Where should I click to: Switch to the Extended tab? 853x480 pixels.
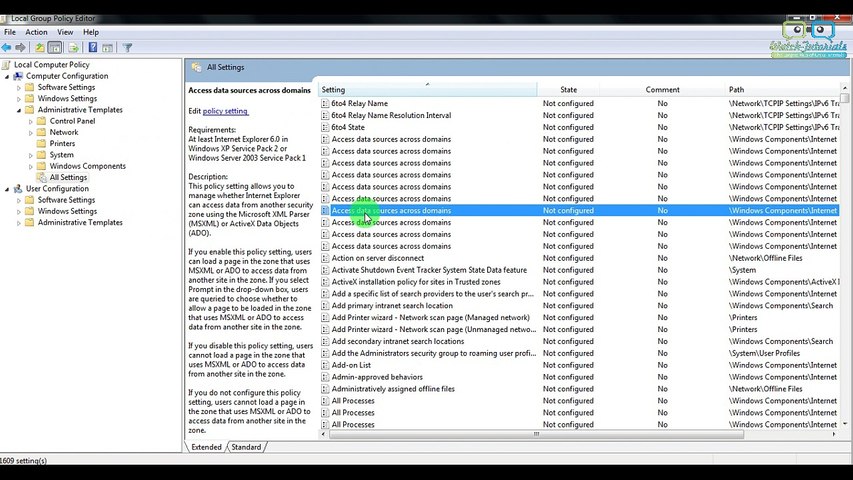pyautogui.click(x=206, y=447)
